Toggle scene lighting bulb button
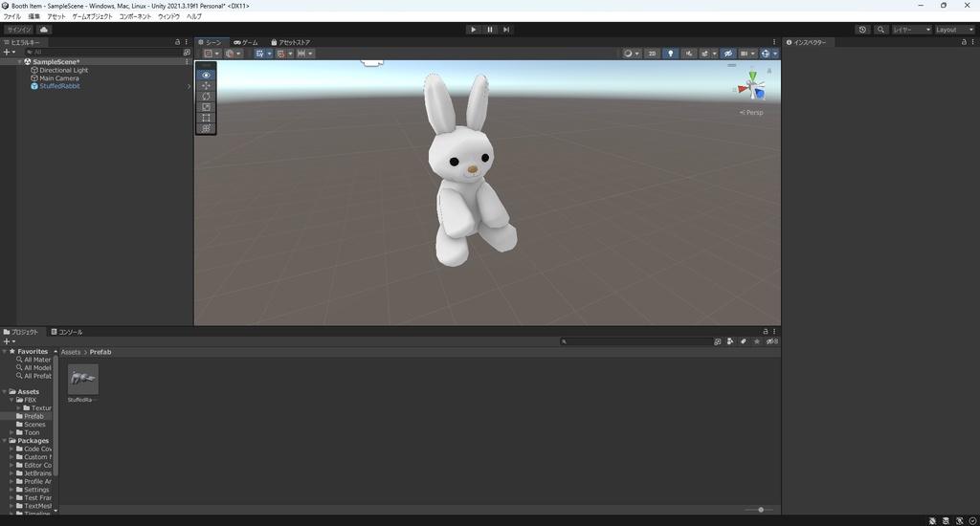The width and height of the screenshot is (980, 526). (x=670, y=54)
